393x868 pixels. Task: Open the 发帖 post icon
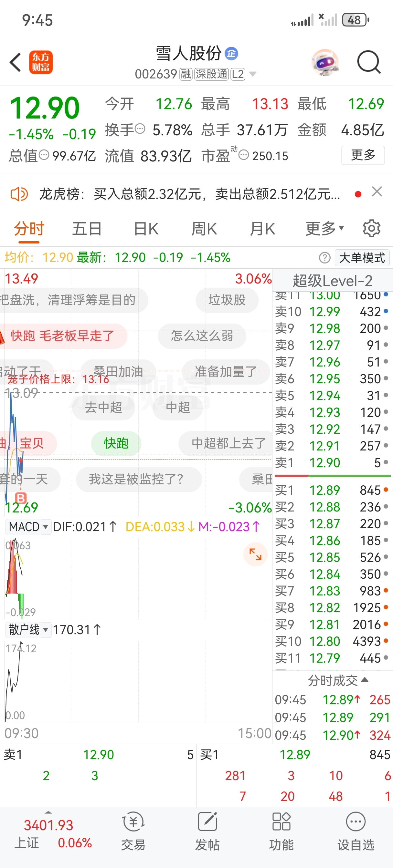click(x=207, y=831)
